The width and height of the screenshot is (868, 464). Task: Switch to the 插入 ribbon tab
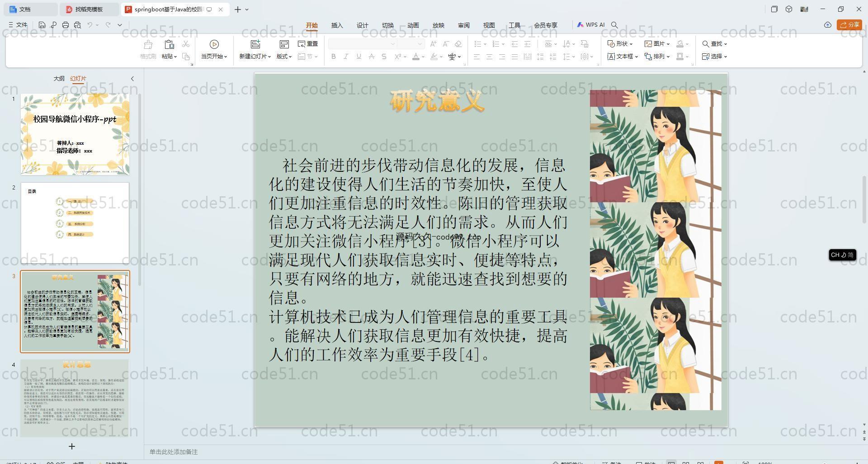337,25
